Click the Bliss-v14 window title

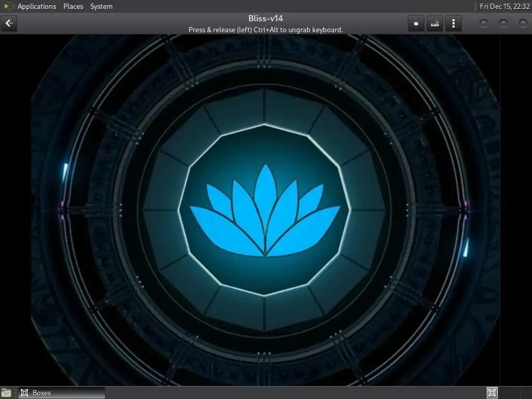[x=265, y=18]
